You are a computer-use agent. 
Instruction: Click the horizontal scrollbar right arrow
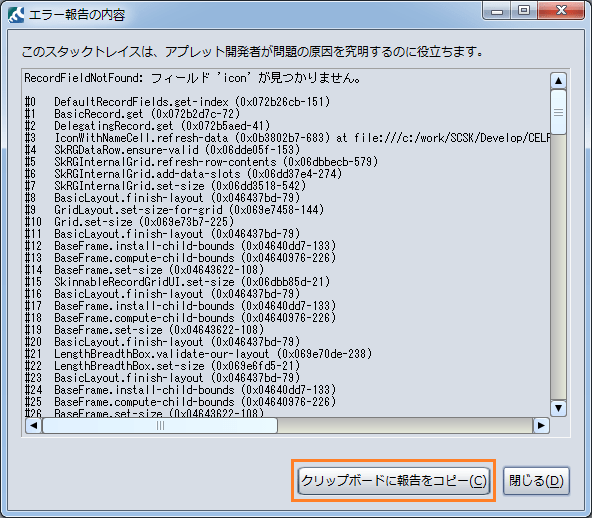(x=541, y=426)
